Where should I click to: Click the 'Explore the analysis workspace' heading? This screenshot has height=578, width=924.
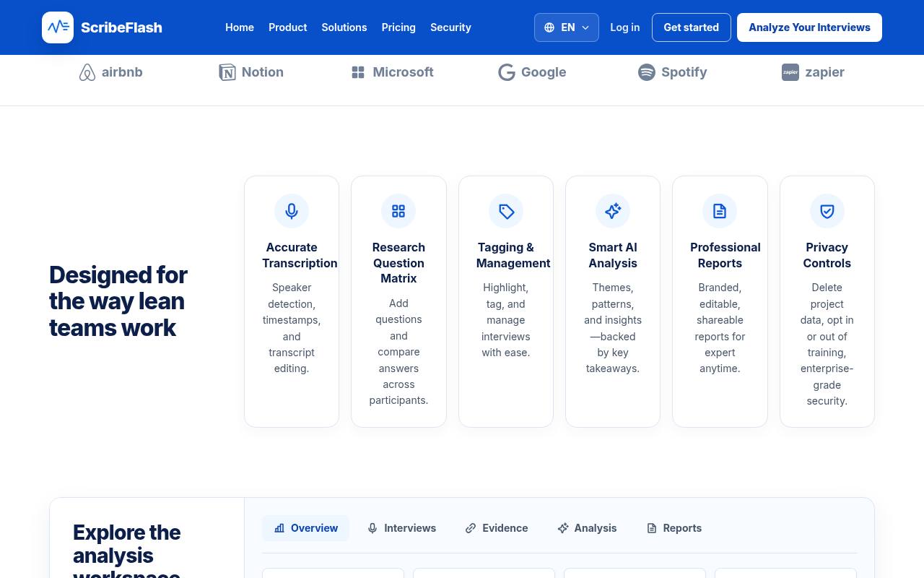[127, 551]
